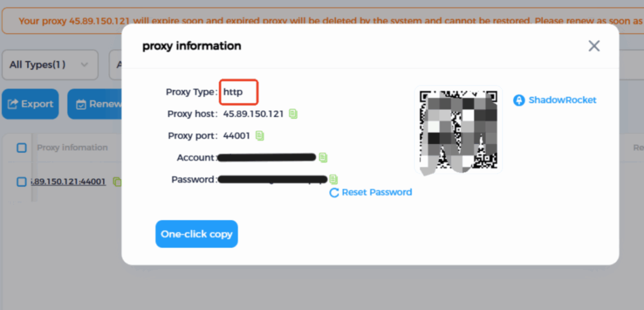Copy the Password value icon

333,179
